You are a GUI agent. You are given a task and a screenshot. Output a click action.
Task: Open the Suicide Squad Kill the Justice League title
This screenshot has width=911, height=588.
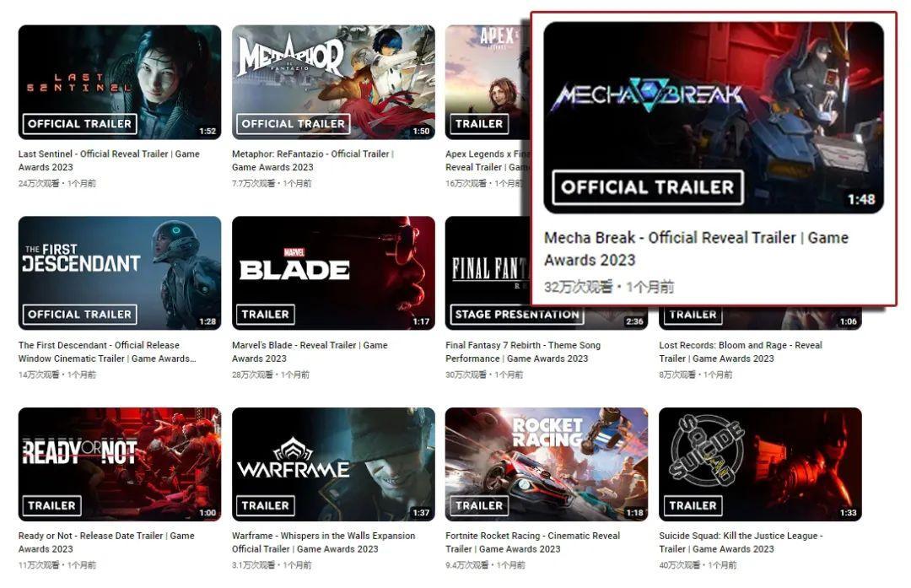point(741,542)
